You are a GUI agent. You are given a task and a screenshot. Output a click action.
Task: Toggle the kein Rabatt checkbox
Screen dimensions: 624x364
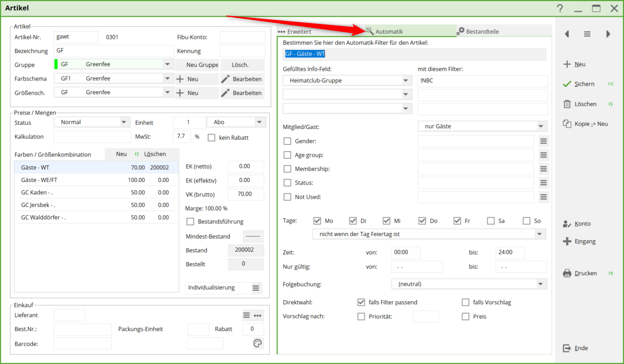coord(212,138)
